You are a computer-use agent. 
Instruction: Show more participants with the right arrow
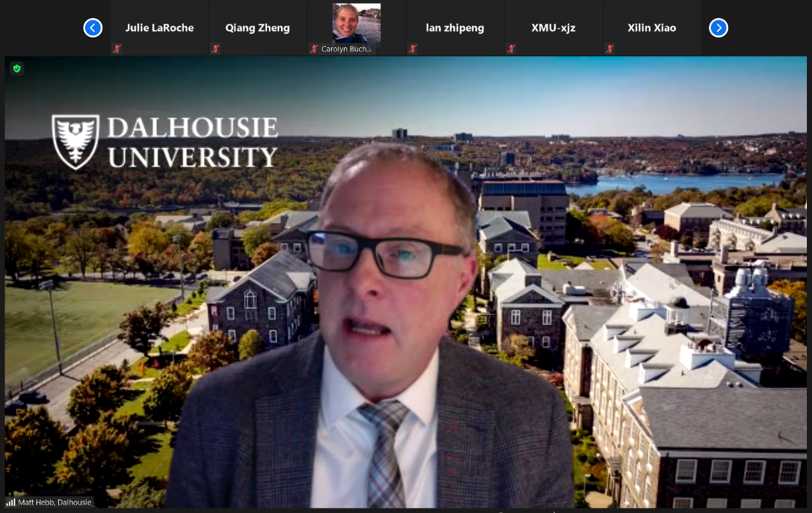(x=719, y=28)
